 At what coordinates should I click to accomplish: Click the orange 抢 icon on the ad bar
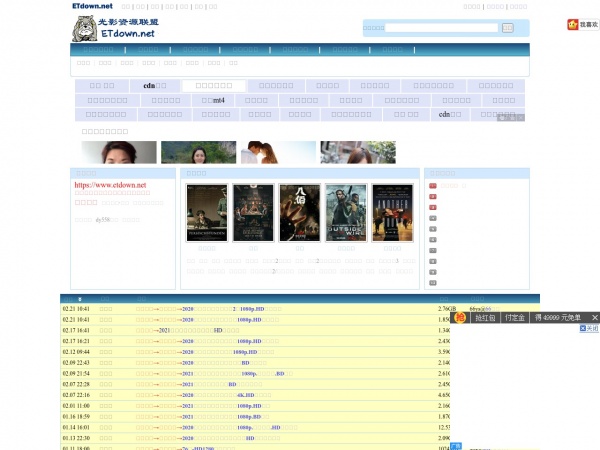pyautogui.click(x=460, y=317)
